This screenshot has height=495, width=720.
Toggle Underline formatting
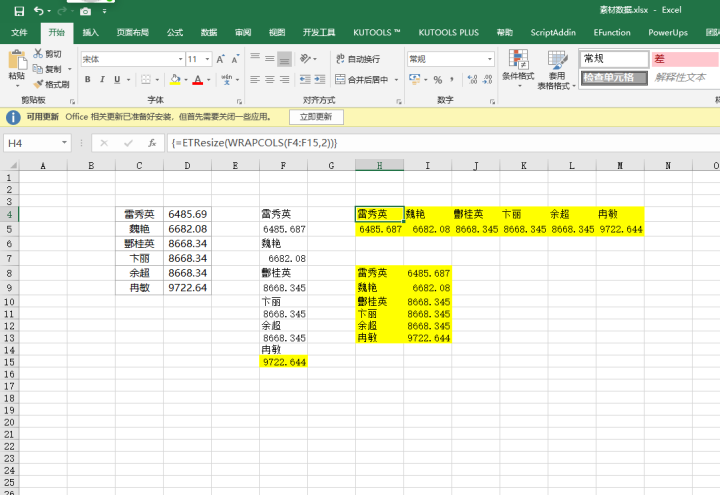tap(117, 79)
